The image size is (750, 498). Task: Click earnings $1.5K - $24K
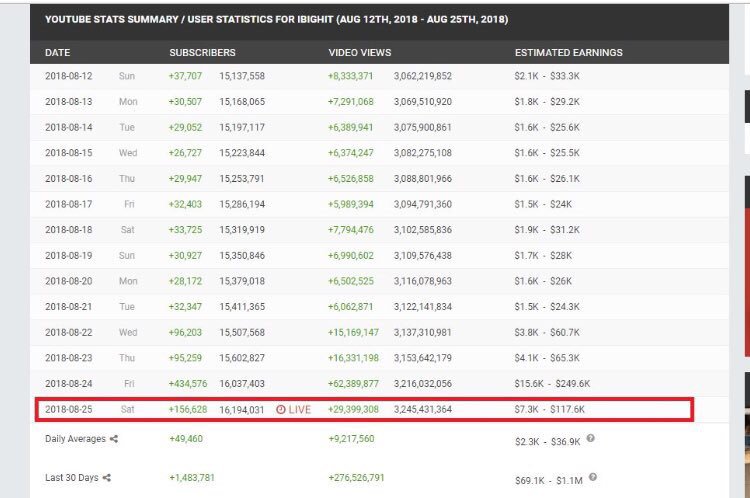click(x=543, y=204)
